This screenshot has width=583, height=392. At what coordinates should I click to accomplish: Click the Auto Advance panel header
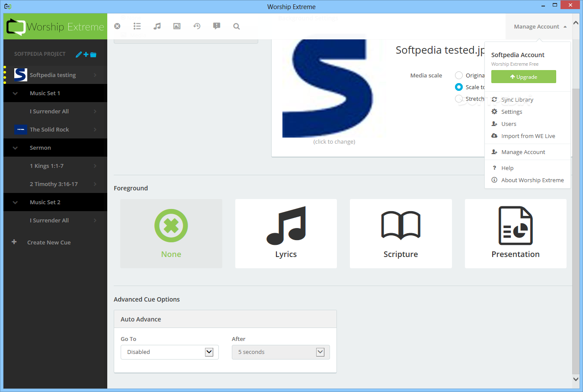[x=225, y=319]
